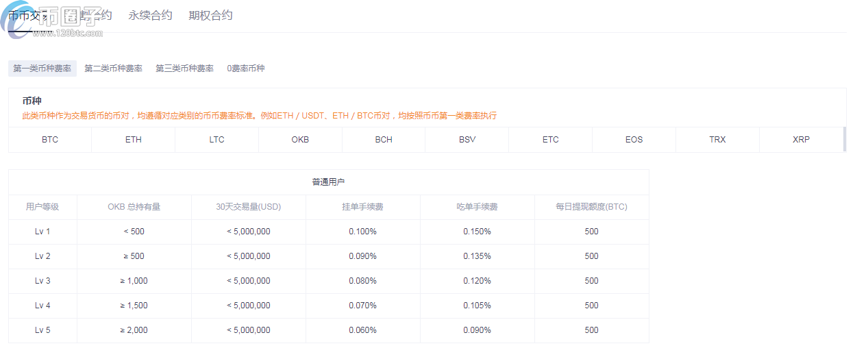Pick the OKB currency cell

300,140
